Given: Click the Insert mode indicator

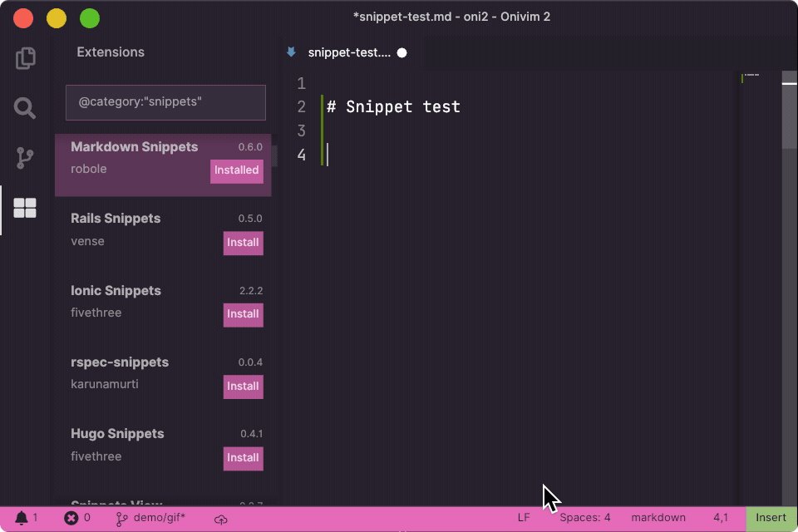Looking at the screenshot, I should pos(771,518).
